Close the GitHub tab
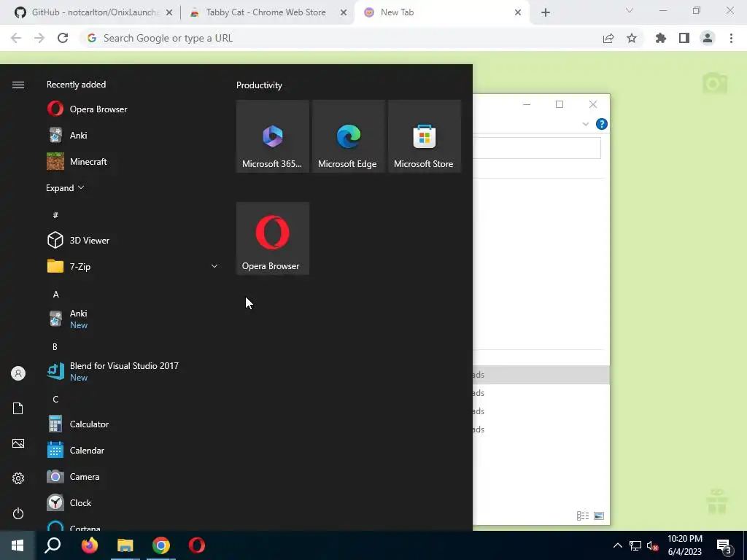This screenshot has width=747, height=560. coord(169,12)
